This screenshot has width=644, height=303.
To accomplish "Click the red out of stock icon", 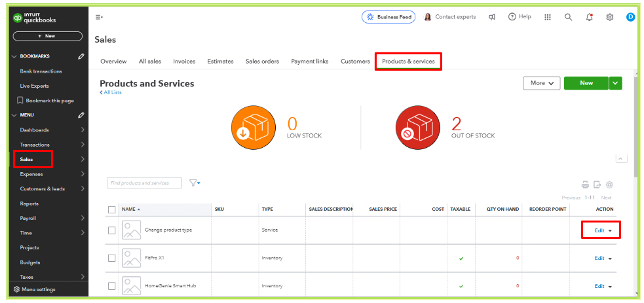I will coord(418,128).
